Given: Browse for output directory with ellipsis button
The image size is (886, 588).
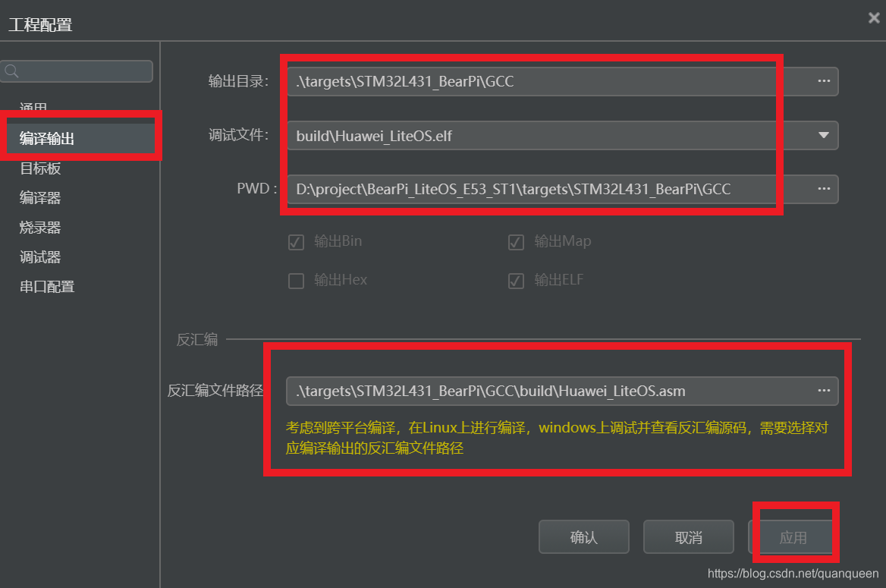Looking at the screenshot, I should (824, 81).
